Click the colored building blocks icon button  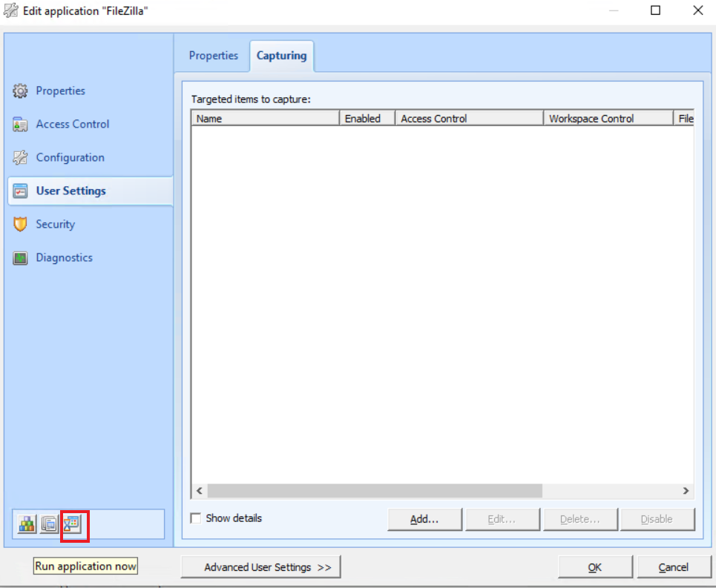[27, 524]
